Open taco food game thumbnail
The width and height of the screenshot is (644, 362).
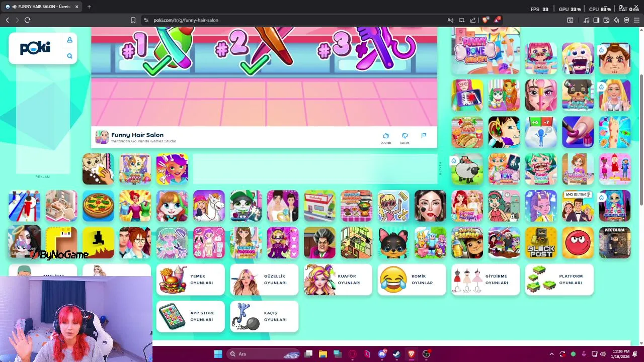tap(467, 132)
